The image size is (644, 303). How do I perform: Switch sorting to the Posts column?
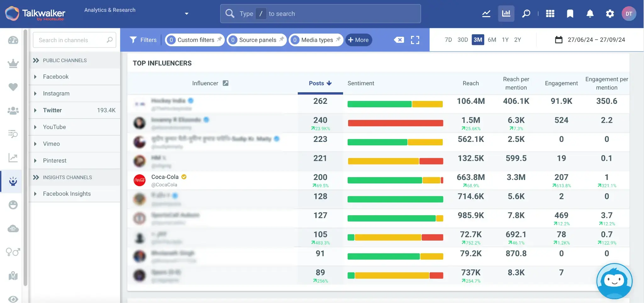319,83
